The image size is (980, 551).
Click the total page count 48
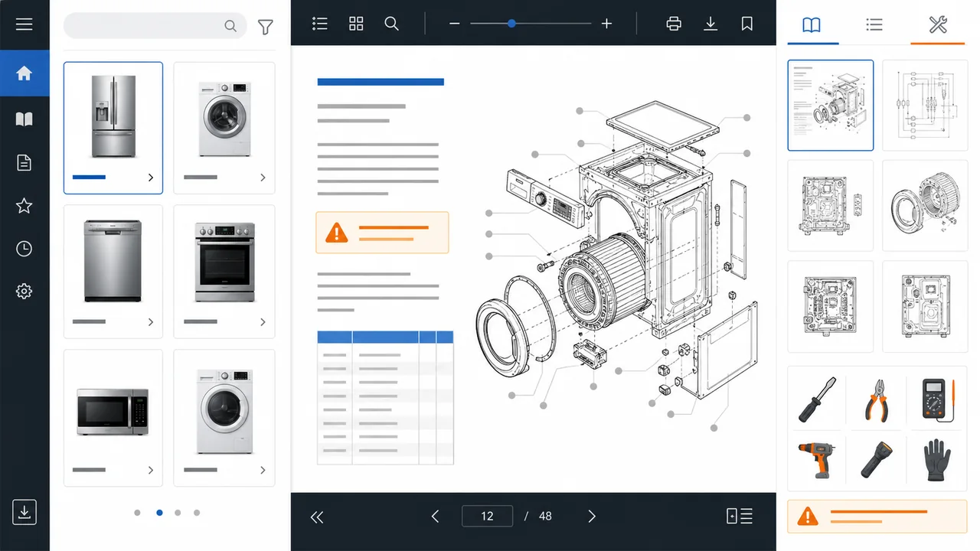(x=545, y=517)
